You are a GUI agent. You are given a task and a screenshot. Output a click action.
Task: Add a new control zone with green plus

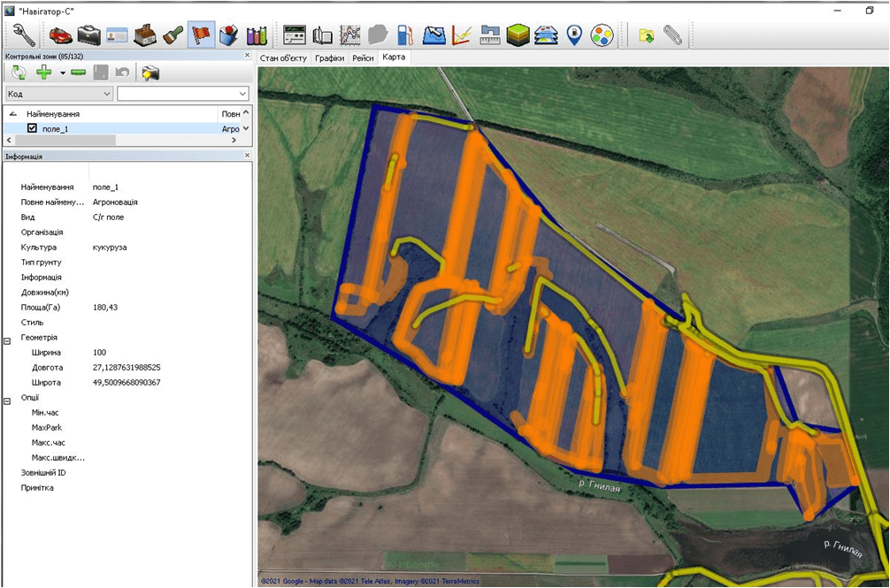pyautogui.click(x=43, y=73)
